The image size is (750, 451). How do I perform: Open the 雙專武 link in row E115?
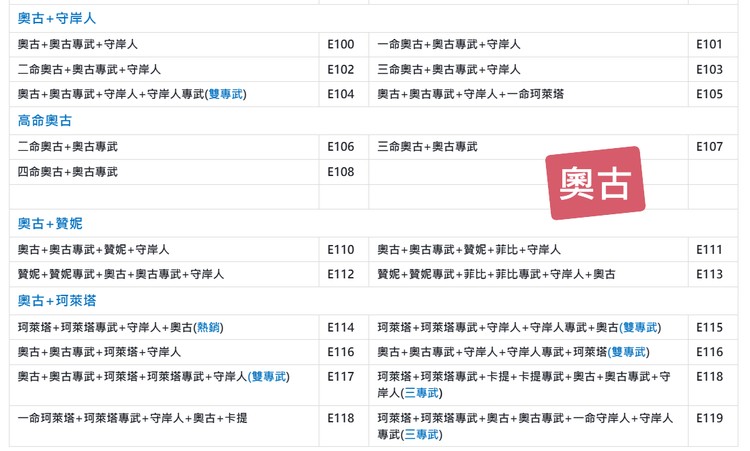point(640,328)
